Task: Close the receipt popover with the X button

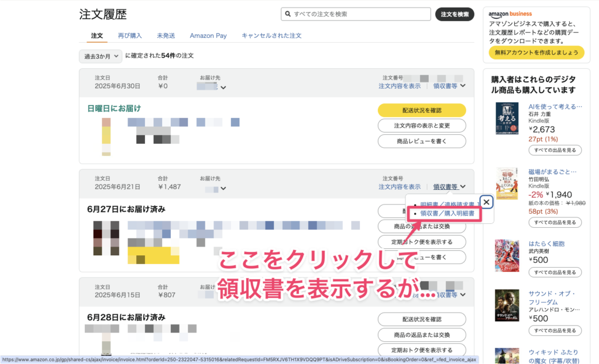Action: pos(486,202)
